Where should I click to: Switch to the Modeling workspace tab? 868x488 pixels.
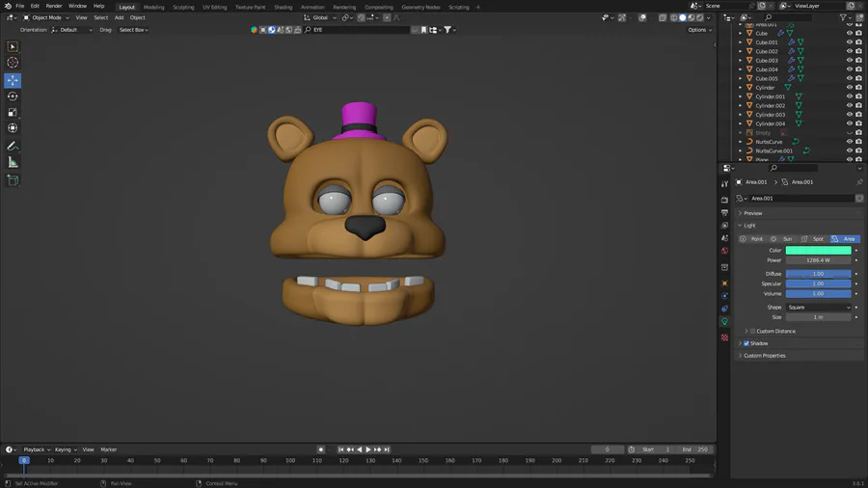click(154, 7)
